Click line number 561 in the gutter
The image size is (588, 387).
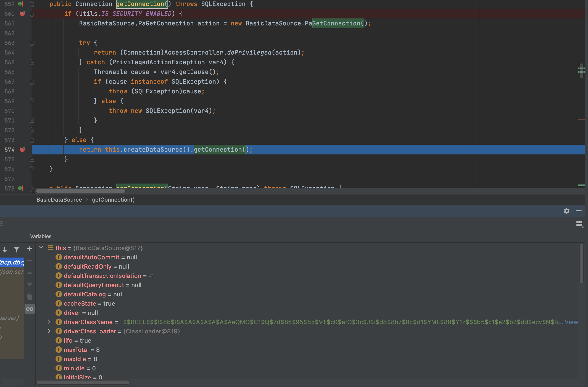[x=9, y=23]
